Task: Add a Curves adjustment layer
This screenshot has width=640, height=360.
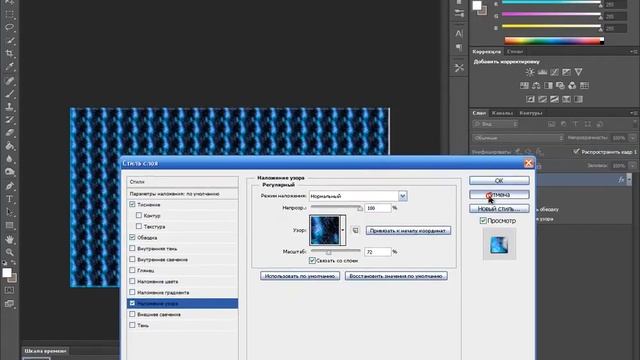Action: click(x=554, y=72)
